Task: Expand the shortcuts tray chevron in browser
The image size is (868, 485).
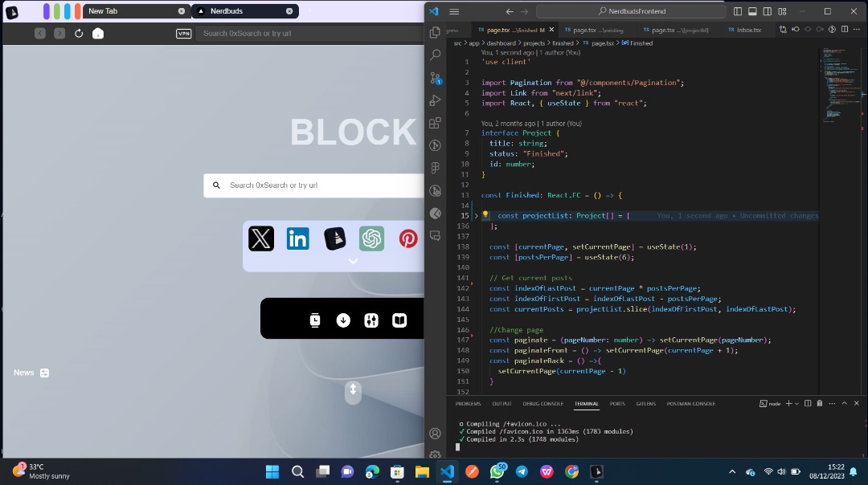Action: (x=353, y=261)
